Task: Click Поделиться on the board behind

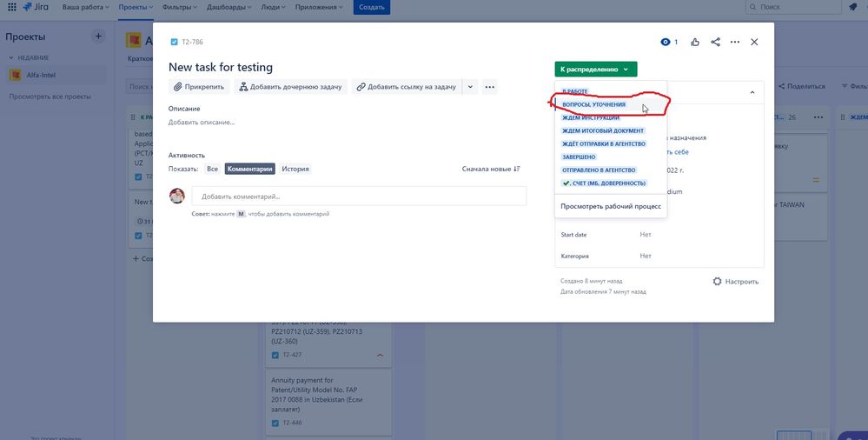Action: coord(802,86)
